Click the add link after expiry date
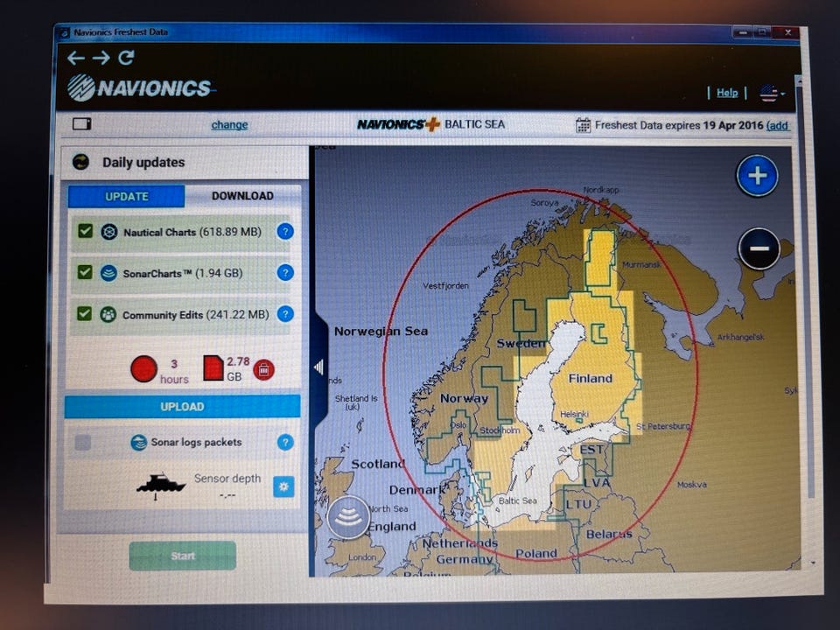 777,126
